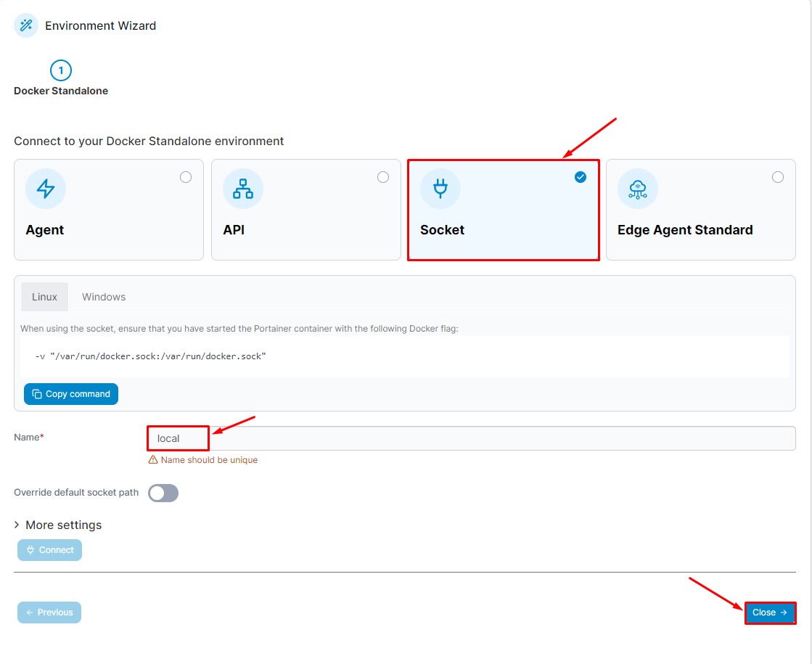This screenshot has width=812, height=664.
Task: Click the API card title
Action: (234, 230)
